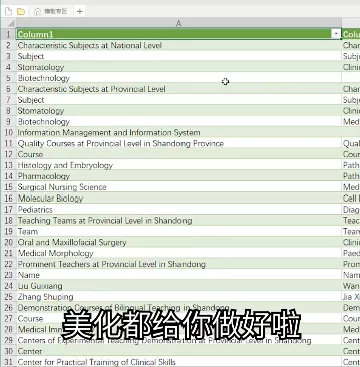Select row 1 header number

coord(8,34)
